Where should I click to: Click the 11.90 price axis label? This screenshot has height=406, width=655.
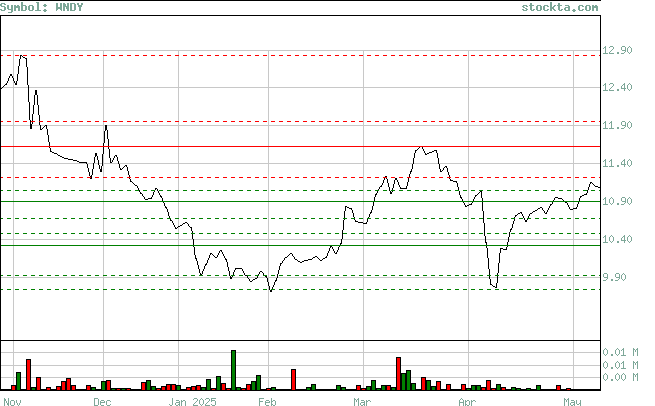(x=617, y=125)
